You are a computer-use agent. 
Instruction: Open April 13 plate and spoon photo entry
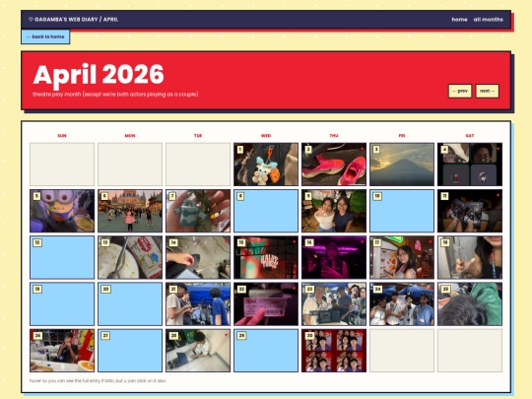tap(130, 257)
